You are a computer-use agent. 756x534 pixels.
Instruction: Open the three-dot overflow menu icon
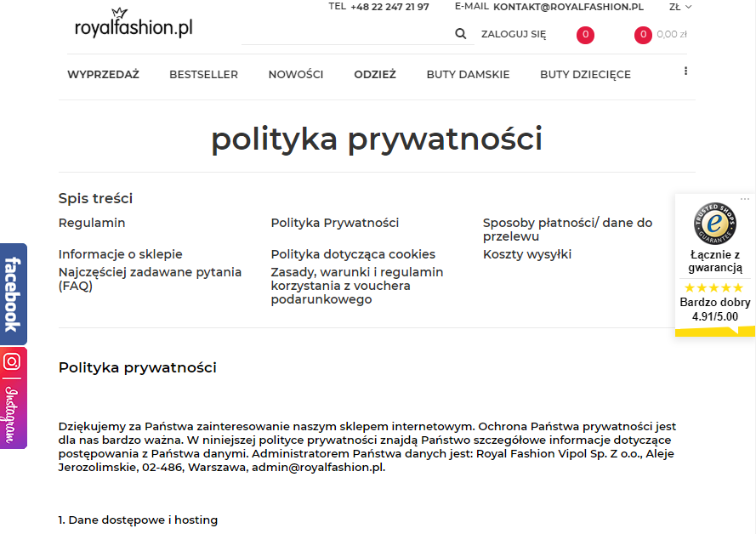point(685,71)
